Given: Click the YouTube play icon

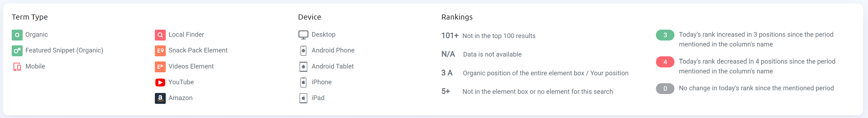Looking at the screenshot, I should tap(160, 82).
